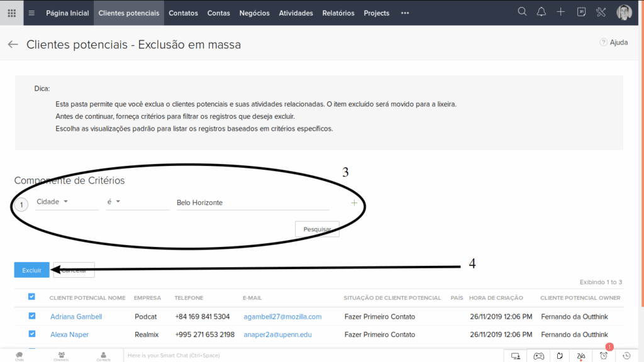
Task: Click Situação de Cliente Potencial header
Action: pos(392,297)
